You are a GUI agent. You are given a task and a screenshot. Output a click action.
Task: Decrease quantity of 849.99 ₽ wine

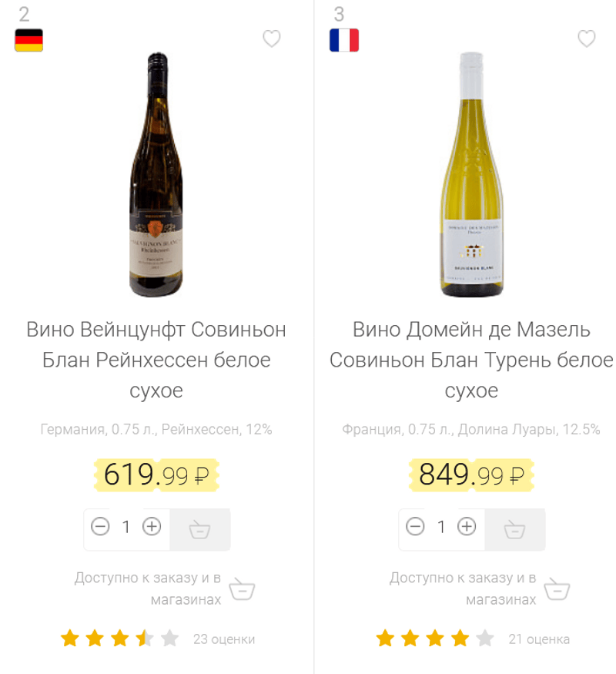(415, 527)
